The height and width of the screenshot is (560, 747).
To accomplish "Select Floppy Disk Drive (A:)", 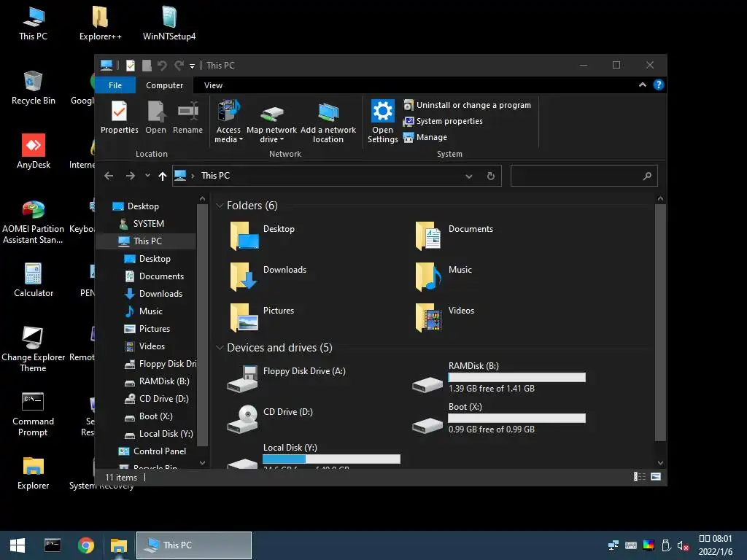I will click(x=286, y=378).
